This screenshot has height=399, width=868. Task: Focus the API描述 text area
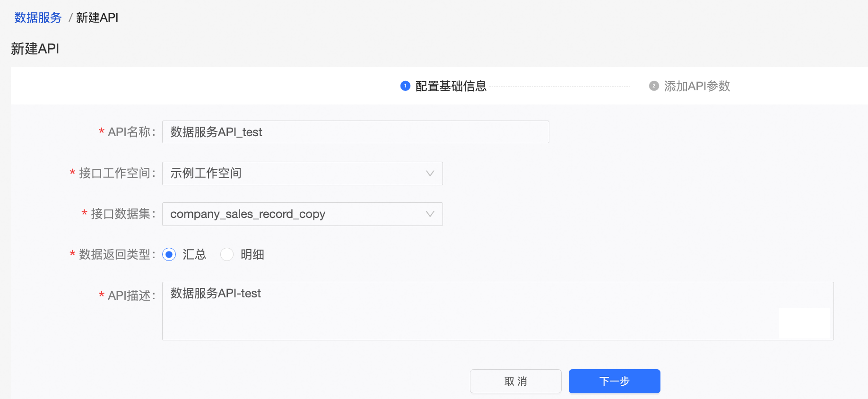coord(498,311)
